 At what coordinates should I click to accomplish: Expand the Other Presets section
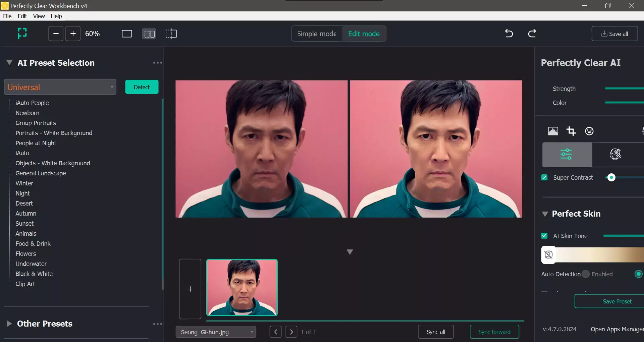tap(9, 324)
